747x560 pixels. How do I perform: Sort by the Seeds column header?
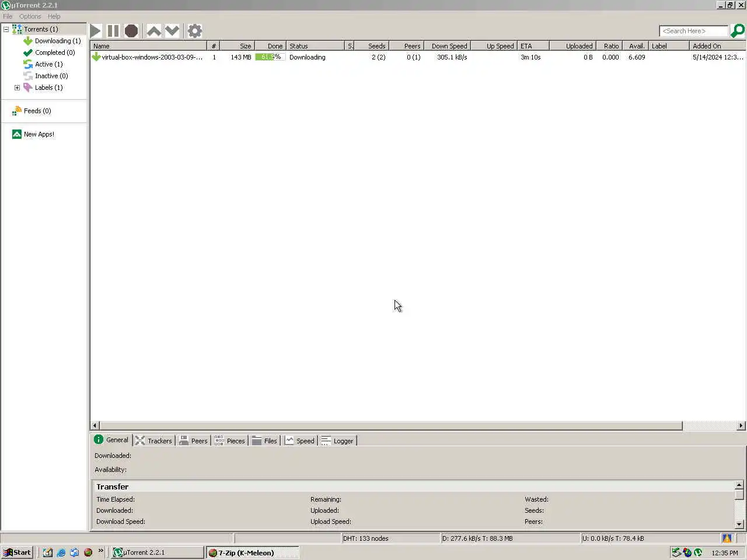[x=371, y=46]
